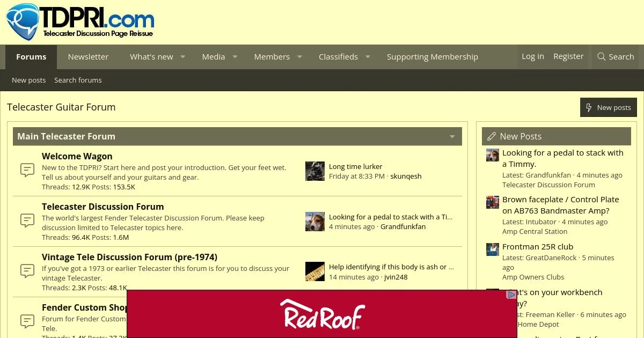The image size is (644, 338).
Task: Open the Media tab
Action: pyautogui.click(x=214, y=57)
